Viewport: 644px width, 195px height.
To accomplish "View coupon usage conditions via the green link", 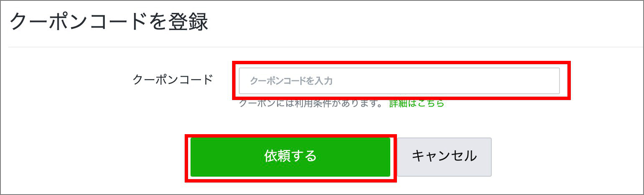I will pos(417,103).
